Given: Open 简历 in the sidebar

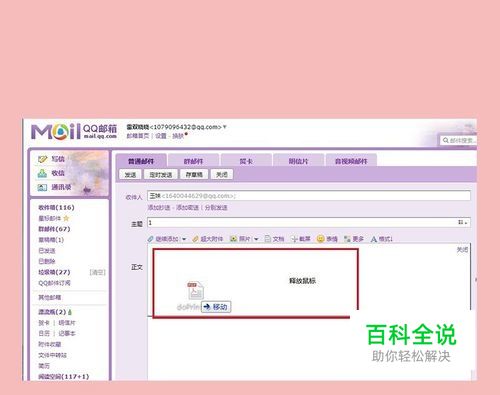Looking at the screenshot, I should [x=44, y=366].
